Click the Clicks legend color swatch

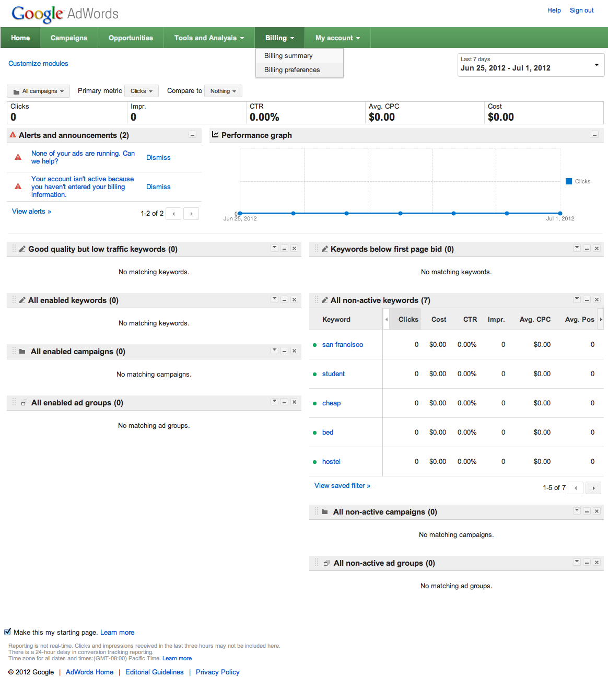click(x=569, y=181)
